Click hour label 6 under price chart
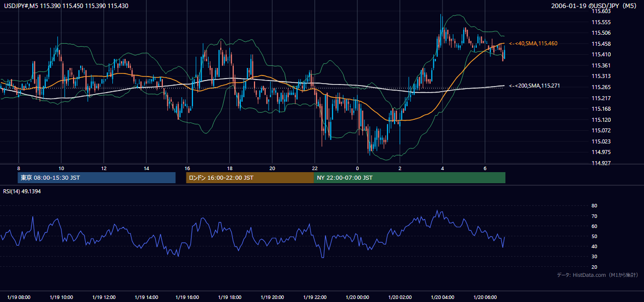The width and height of the screenshot is (644, 302). (485, 168)
